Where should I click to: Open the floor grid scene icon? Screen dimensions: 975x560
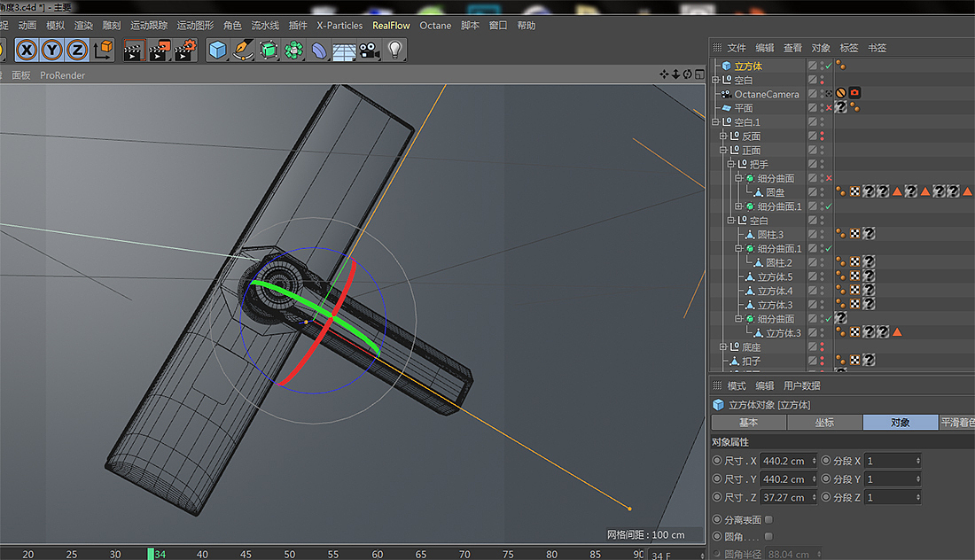(x=345, y=50)
